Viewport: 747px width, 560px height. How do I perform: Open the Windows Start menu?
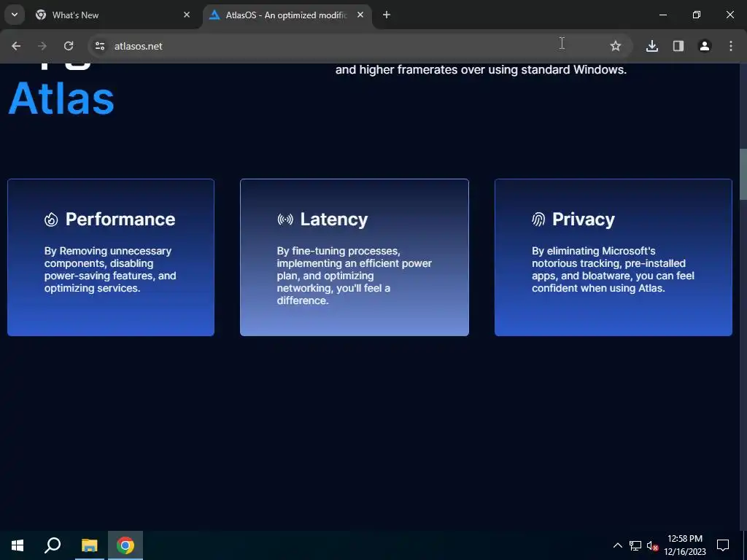tap(18, 545)
